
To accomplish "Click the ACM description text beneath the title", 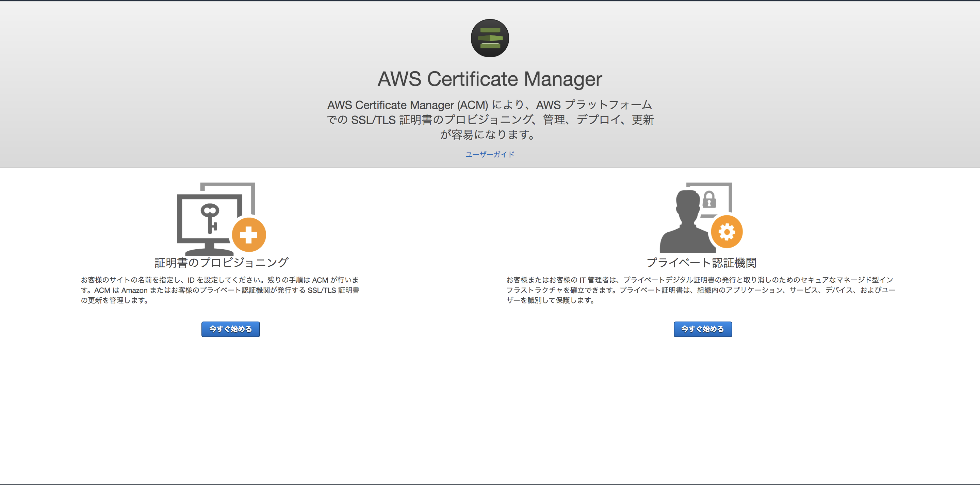I will [x=490, y=120].
